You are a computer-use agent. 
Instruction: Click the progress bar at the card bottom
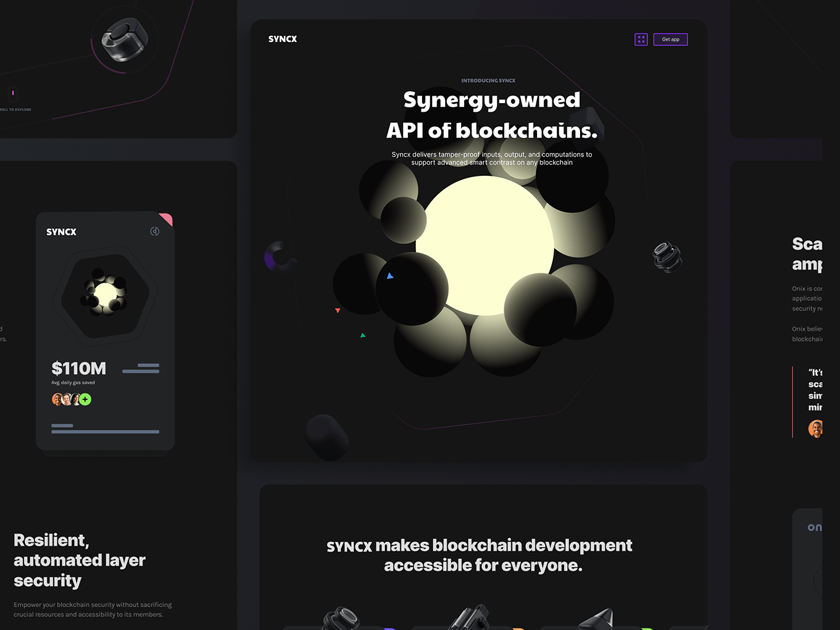[105, 431]
